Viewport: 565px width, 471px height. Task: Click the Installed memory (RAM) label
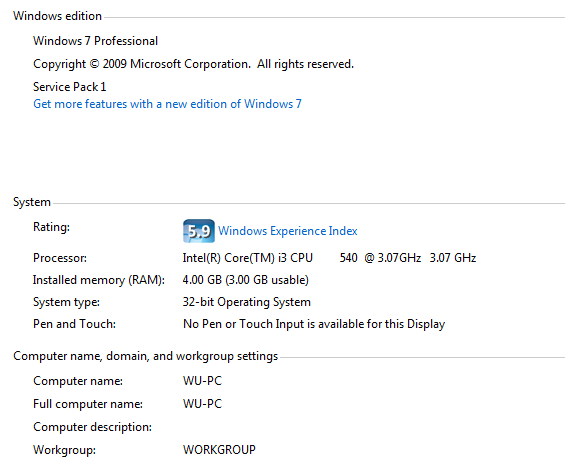(x=99, y=280)
